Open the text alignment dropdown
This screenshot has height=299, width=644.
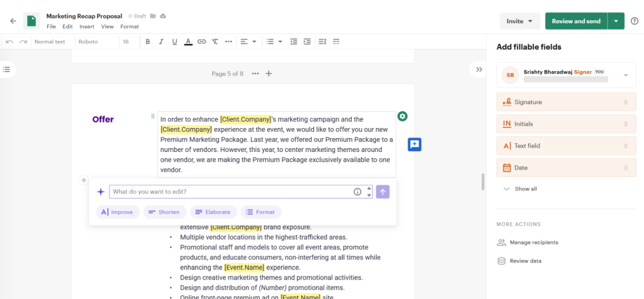point(248,41)
